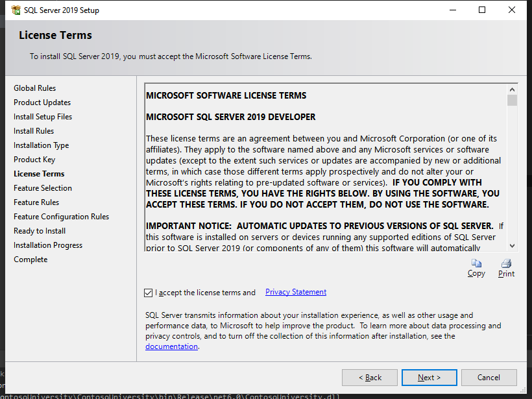
Task: Click the Copy icon below license text
Action: [x=476, y=263]
